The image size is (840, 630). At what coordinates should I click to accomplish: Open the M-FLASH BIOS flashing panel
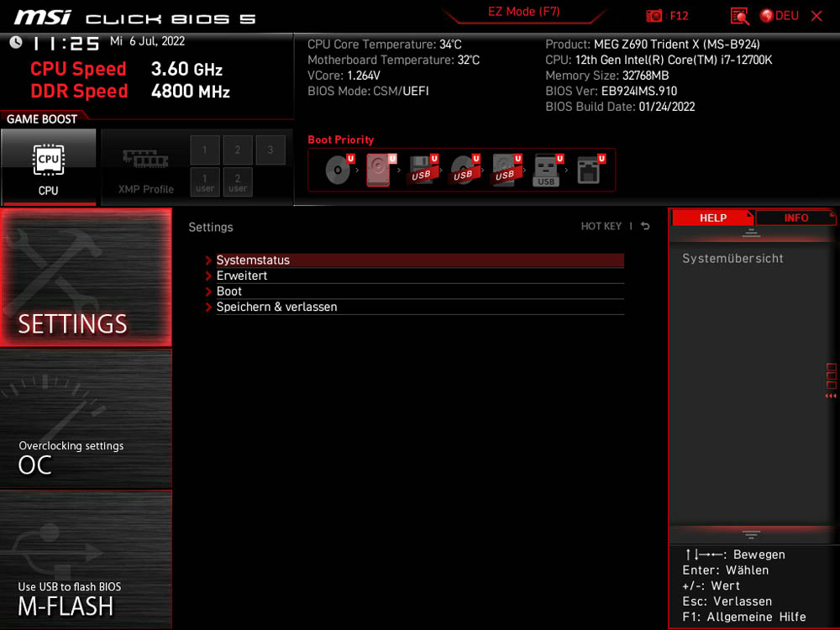click(x=86, y=559)
